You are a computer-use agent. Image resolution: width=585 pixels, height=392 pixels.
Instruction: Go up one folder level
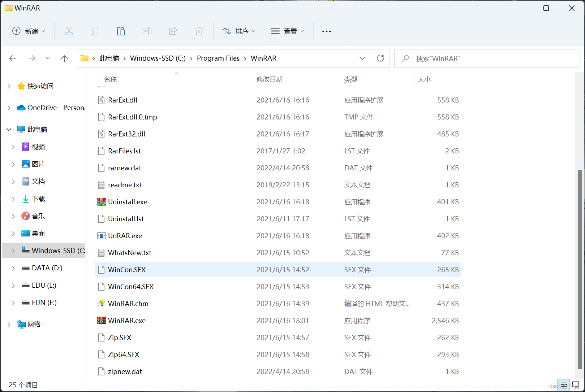click(65, 58)
